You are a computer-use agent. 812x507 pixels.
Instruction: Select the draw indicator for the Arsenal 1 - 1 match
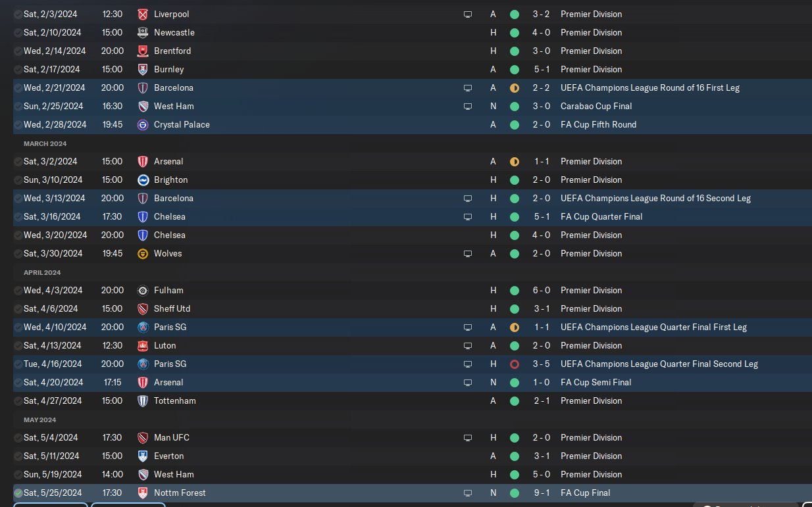tap(514, 161)
